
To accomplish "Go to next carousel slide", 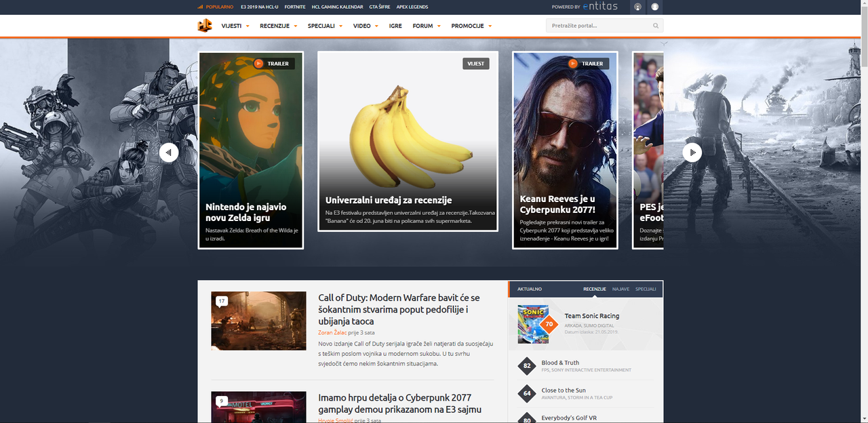I will [692, 153].
